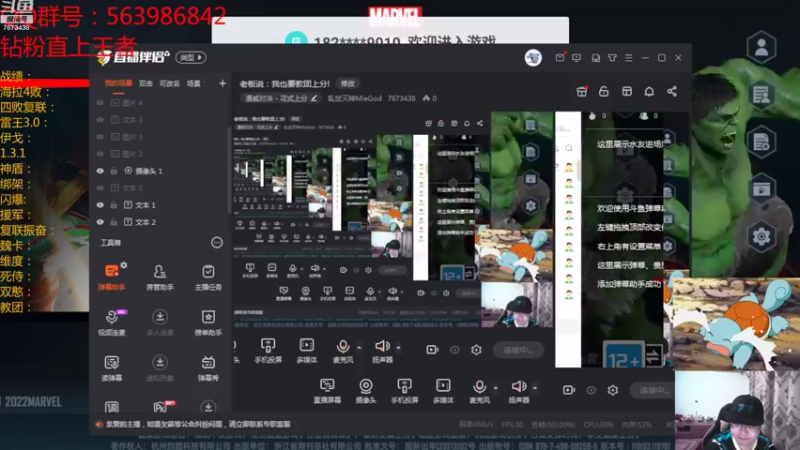This screenshot has height=450, width=800.
Task: Open the user avatar in title bar
Action: [x=533, y=58]
